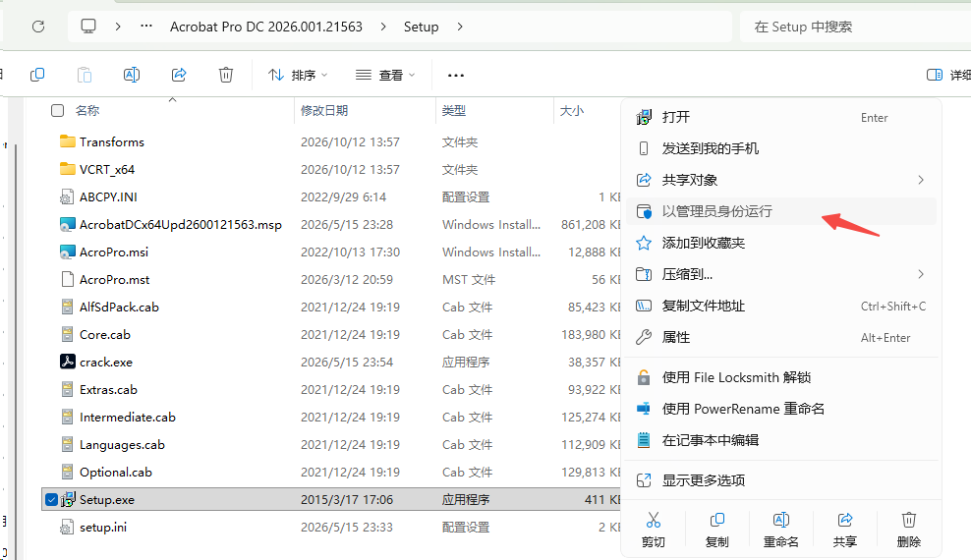Click the 删除 button at context menu bottom
This screenshot has height=560, width=971.
coord(908,530)
